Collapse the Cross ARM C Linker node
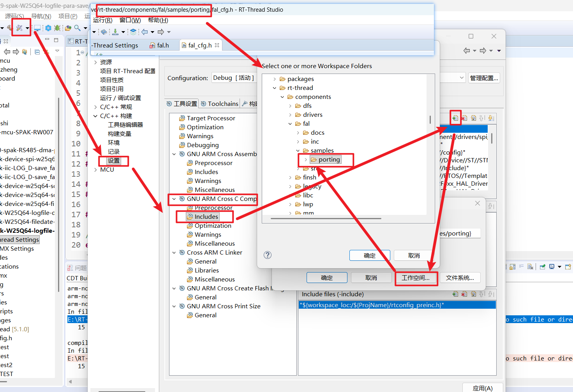 [174, 253]
